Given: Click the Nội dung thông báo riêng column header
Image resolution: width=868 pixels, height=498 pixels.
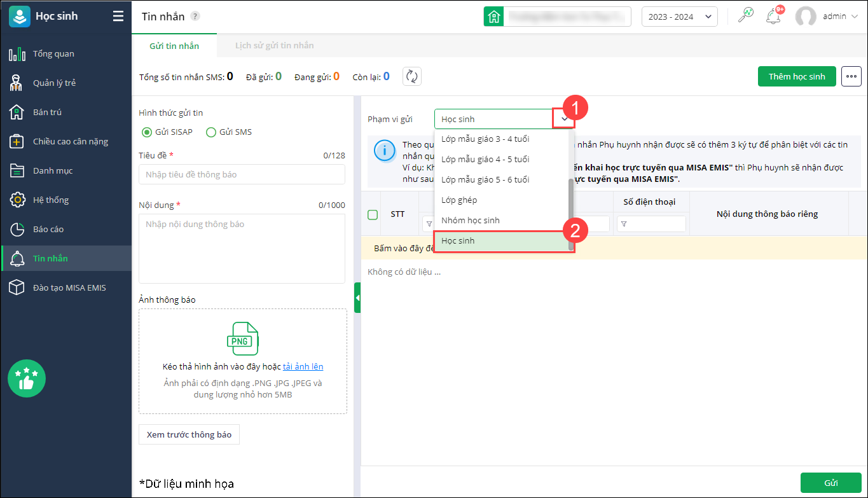Looking at the screenshot, I should click(x=767, y=214).
